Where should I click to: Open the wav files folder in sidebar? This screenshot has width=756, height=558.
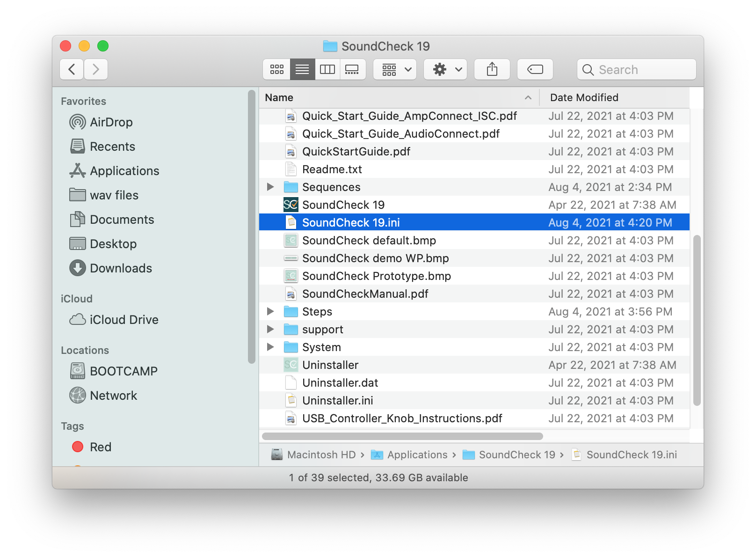103,195
